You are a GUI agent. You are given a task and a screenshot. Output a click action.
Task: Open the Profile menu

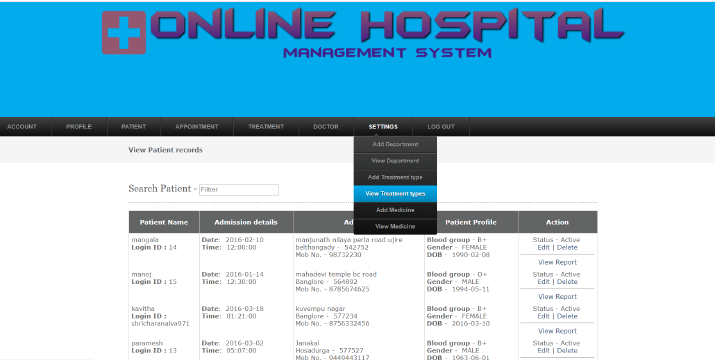click(x=79, y=126)
